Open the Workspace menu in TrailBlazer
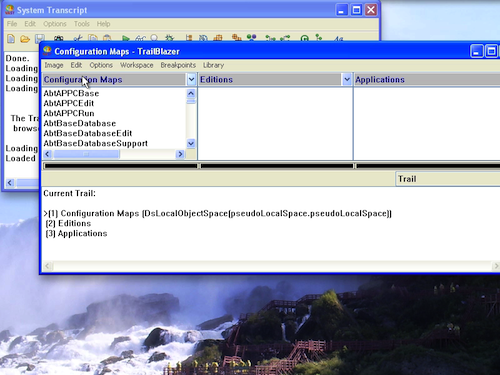This screenshot has width=500, height=375. pos(137,65)
